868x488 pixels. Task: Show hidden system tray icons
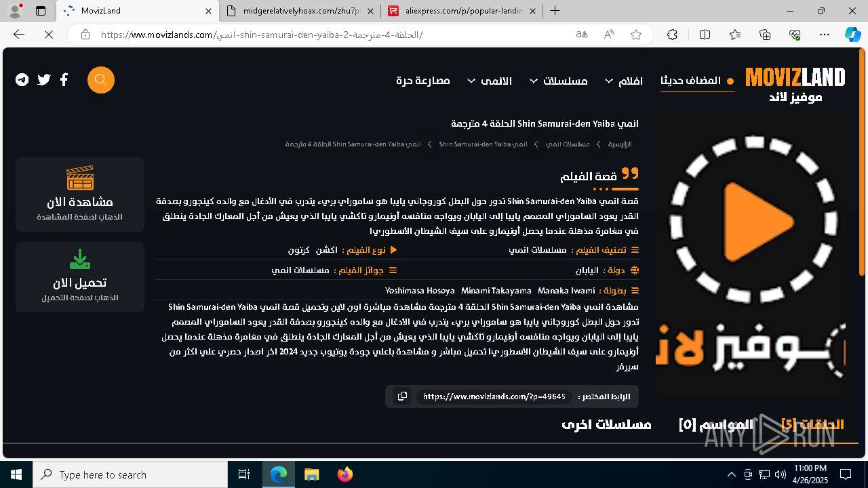pos(731,474)
